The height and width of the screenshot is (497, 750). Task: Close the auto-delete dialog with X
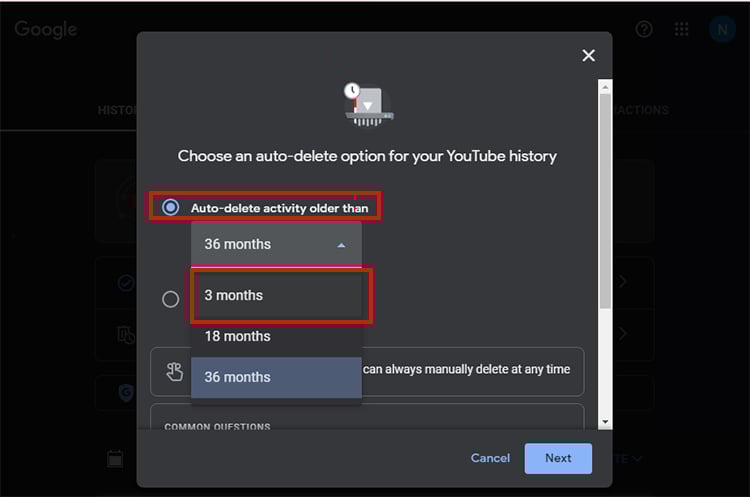click(588, 56)
